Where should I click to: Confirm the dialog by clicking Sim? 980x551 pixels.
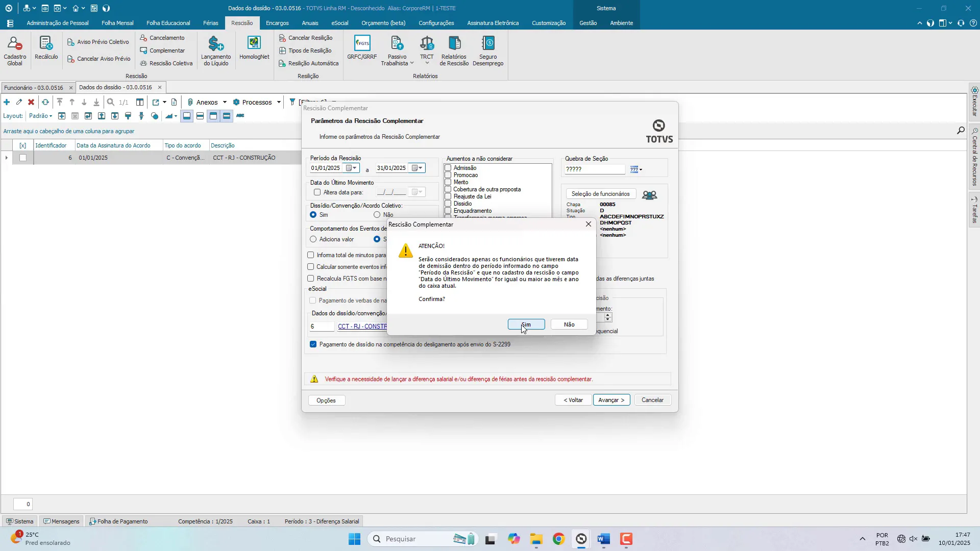click(x=526, y=324)
